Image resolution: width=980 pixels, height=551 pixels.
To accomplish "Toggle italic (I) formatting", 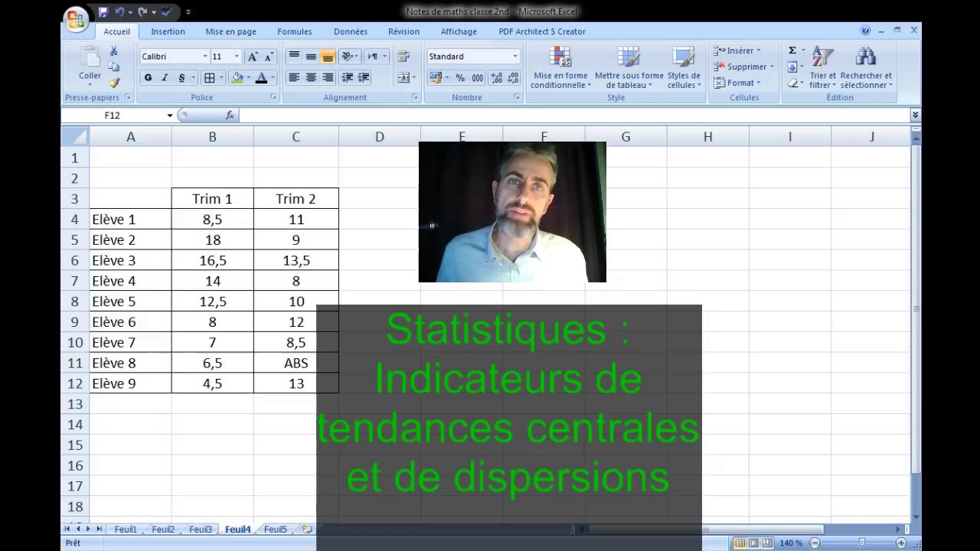I will (165, 78).
